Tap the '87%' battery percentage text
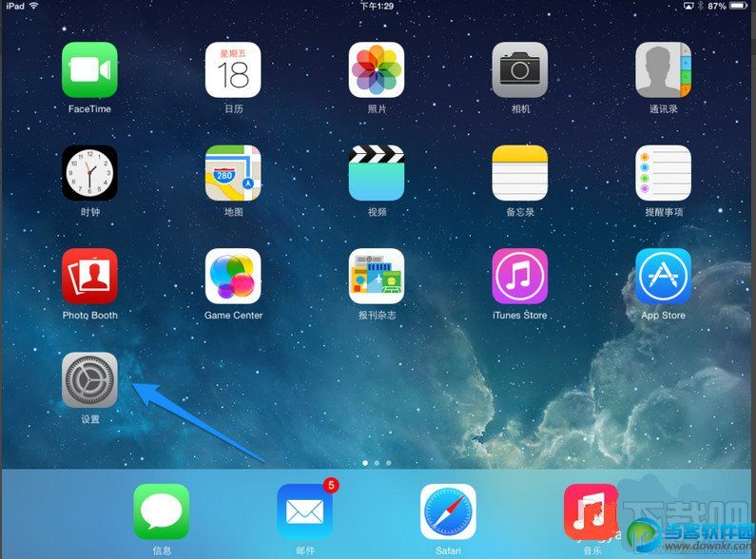The image size is (756, 559). coord(717,6)
